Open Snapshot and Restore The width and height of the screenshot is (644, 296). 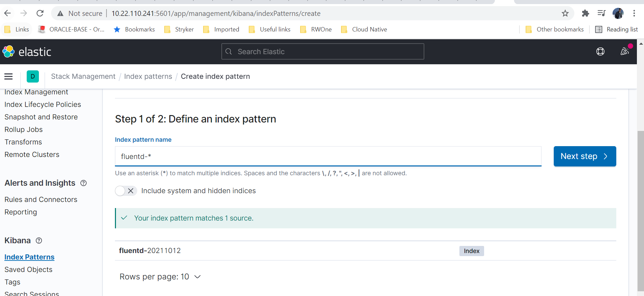coord(41,117)
